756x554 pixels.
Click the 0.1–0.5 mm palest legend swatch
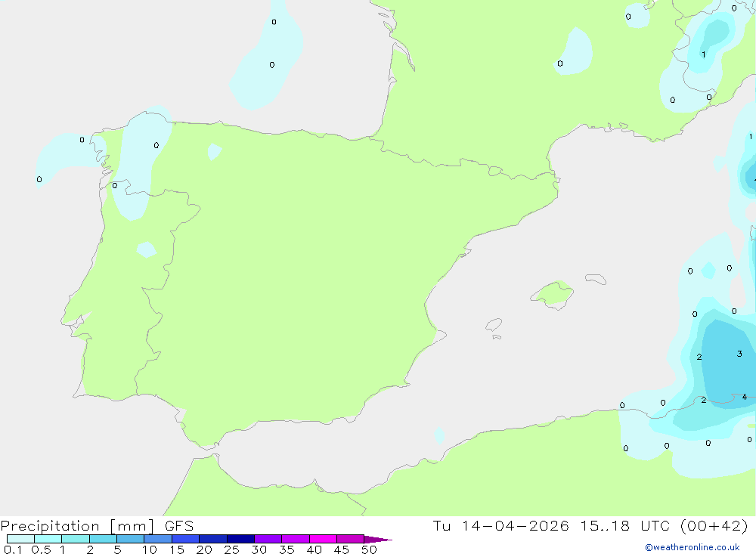pos(20,539)
